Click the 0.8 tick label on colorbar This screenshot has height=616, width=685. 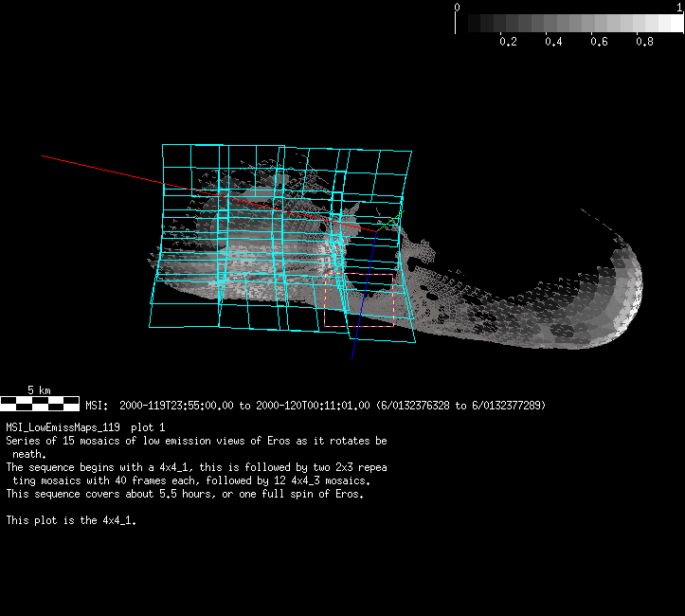pos(644,42)
